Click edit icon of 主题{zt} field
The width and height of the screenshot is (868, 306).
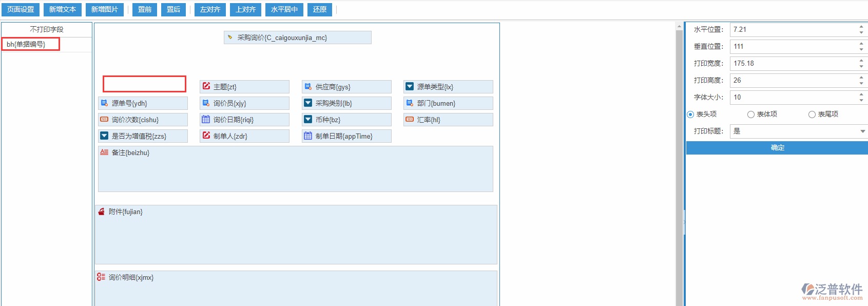[x=206, y=86]
